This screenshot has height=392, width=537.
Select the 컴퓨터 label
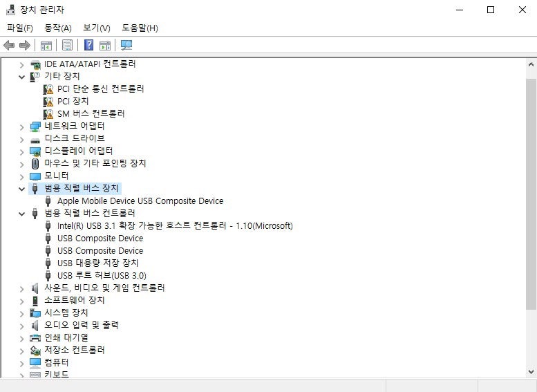(x=57, y=362)
